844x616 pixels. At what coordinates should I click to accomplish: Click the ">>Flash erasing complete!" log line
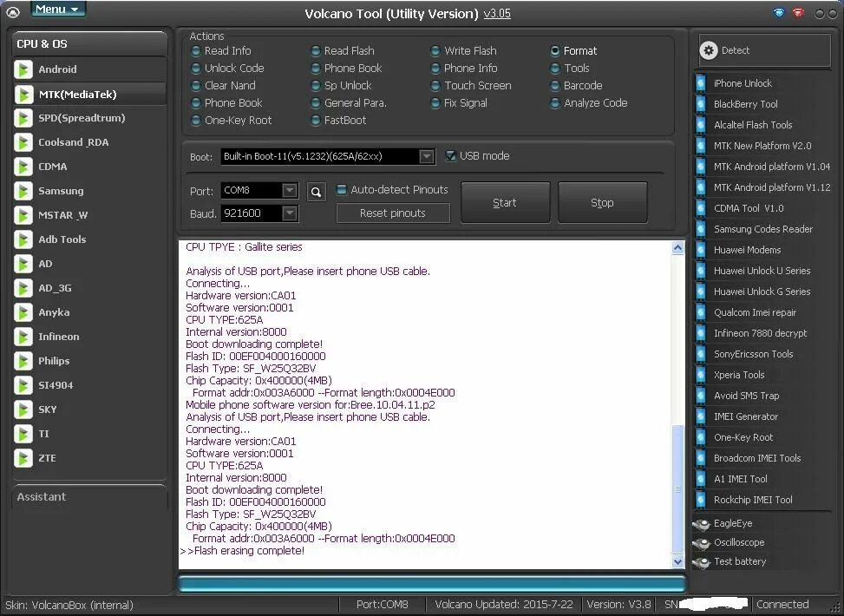click(242, 551)
